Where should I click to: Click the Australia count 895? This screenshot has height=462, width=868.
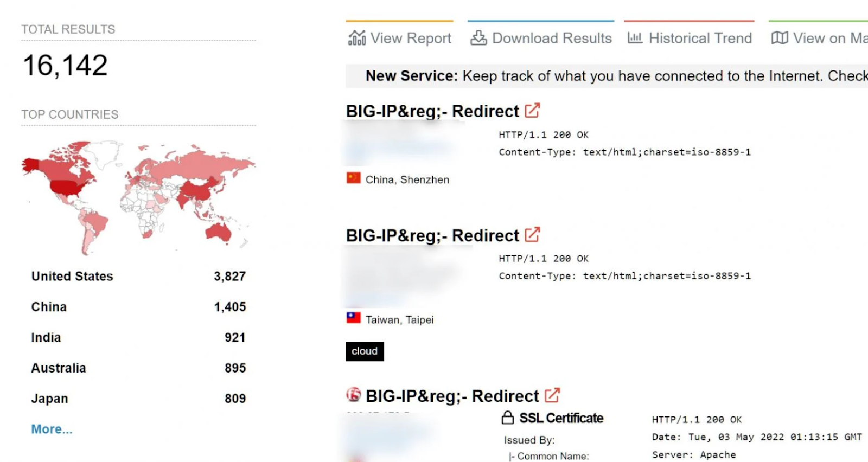[x=235, y=368]
